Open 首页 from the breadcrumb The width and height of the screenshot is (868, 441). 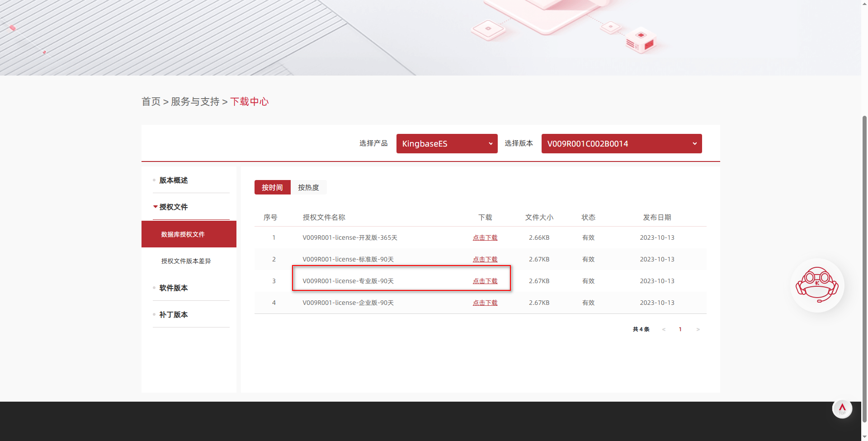151,101
